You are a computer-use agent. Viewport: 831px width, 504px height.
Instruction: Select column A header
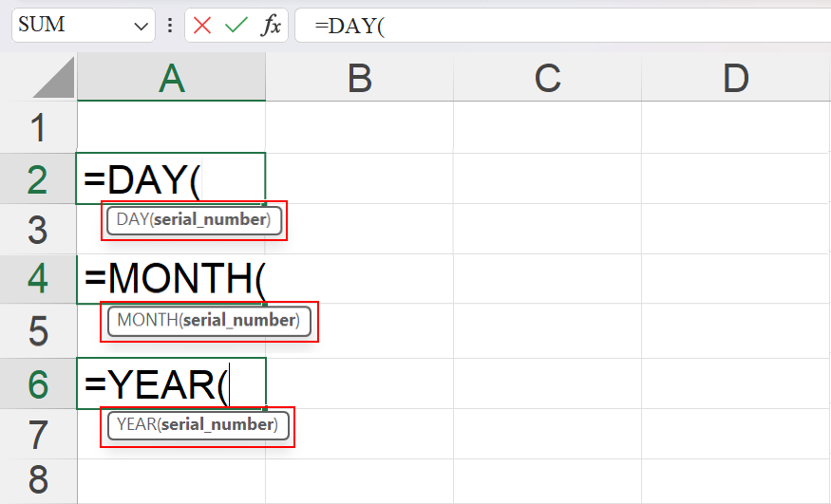point(171,80)
